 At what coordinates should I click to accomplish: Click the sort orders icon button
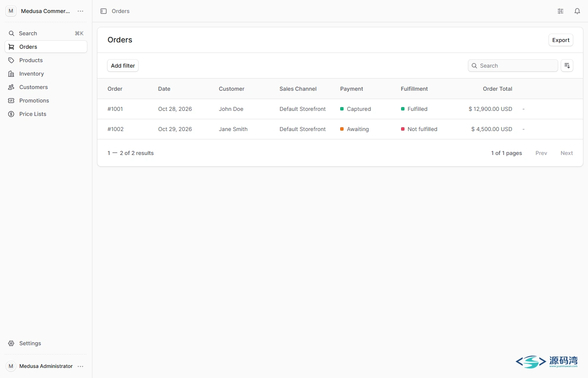(x=567, y=66)
